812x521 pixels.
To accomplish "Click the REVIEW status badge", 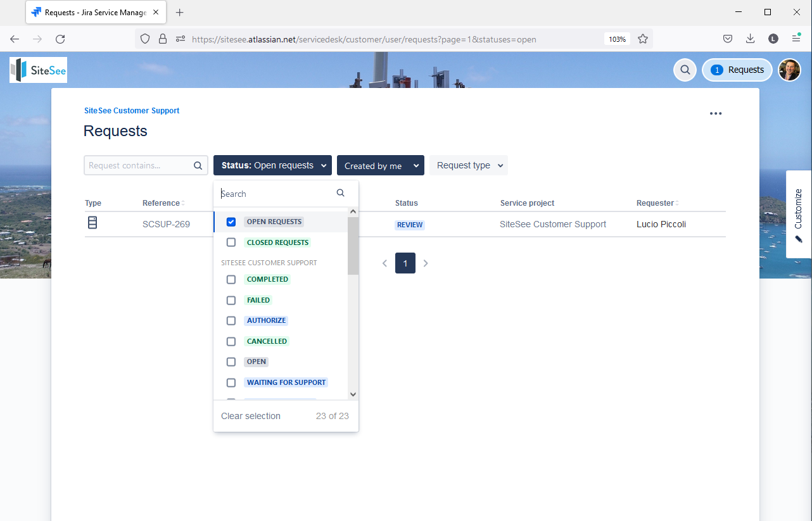I will click(410, 225).
